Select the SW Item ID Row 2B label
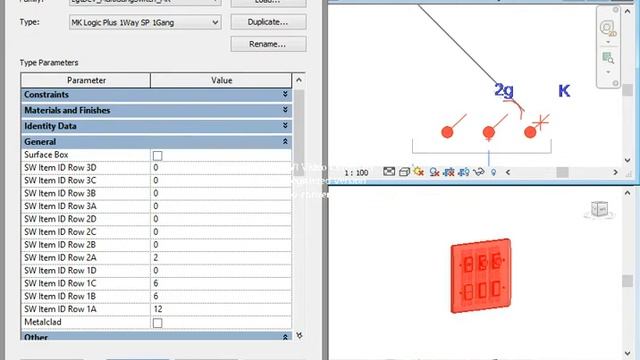 click(60, 245)
